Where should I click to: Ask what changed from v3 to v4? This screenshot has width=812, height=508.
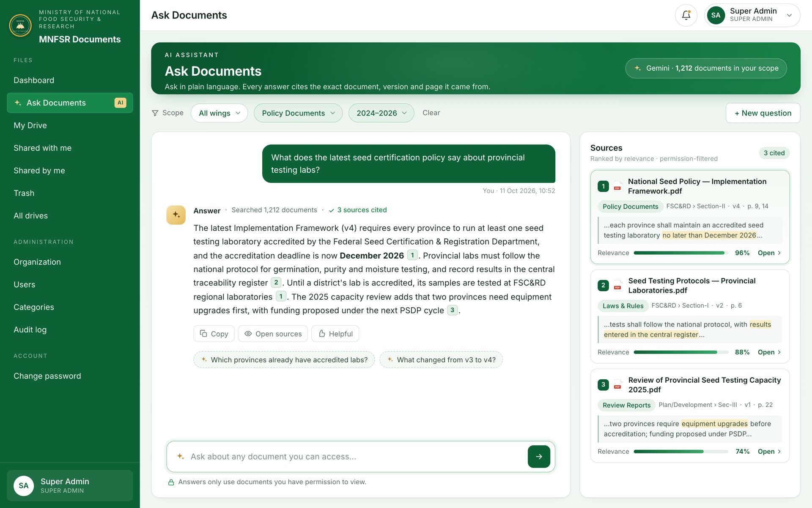[441, 360]
